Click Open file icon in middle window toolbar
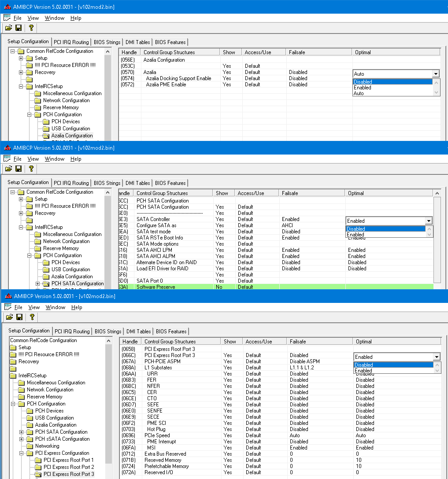The width and height of the screenshot is (448, 479). [8, 169]
